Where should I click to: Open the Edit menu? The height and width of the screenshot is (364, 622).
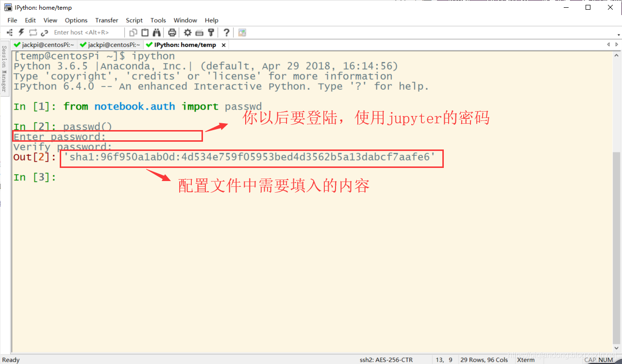pyautogui.click(x=31, y=20)
